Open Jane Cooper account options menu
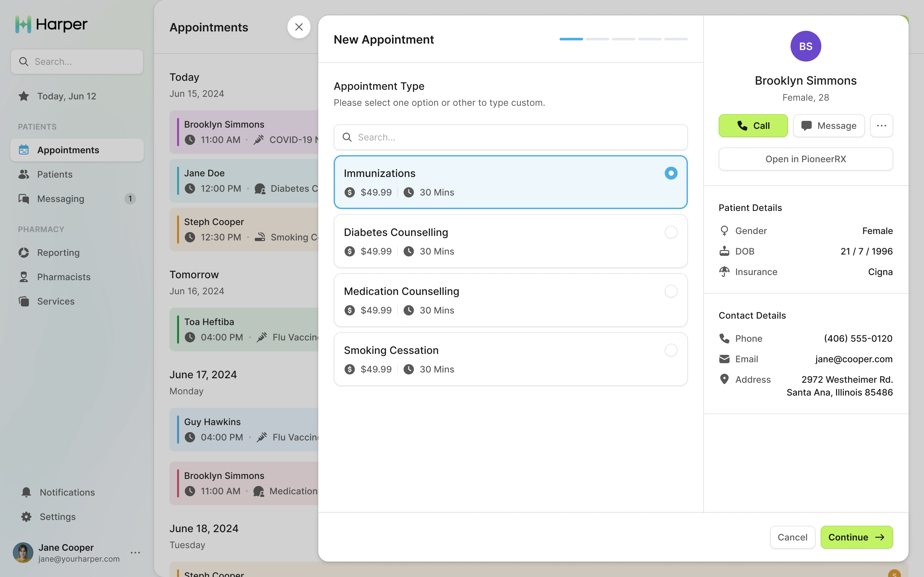Viewport: 924px width, 577px height. 135,553
